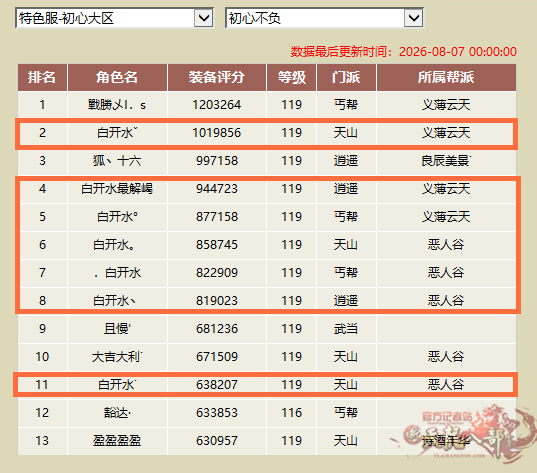Select score value 1203264
The width and height of the screenshot is (537, 473).
[217, 105]
